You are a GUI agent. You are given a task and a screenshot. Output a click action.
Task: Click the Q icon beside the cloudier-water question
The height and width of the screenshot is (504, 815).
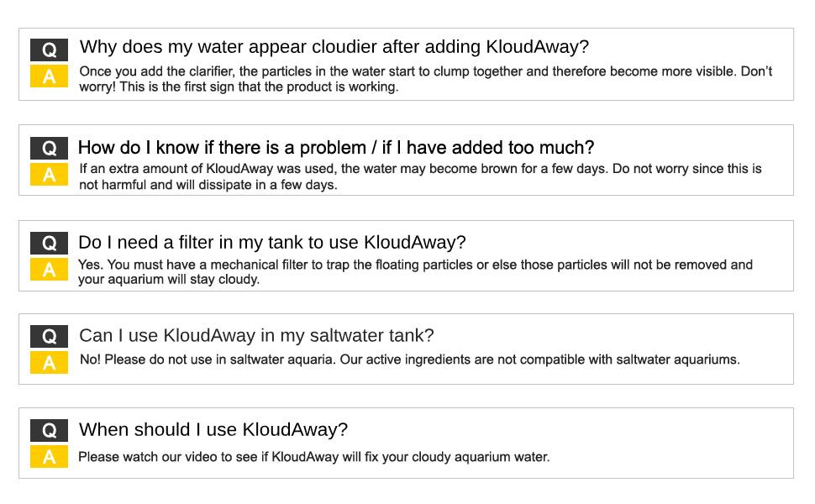[49, 50]
